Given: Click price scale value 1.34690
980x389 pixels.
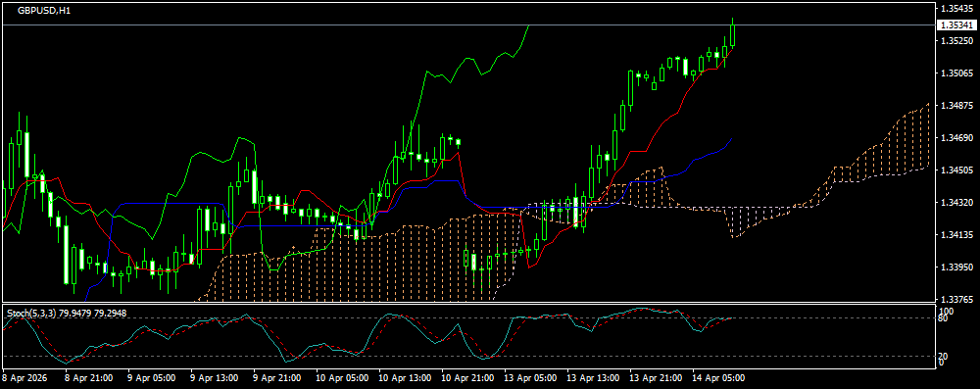Looking at the screenshot, I should click(956, 137).
